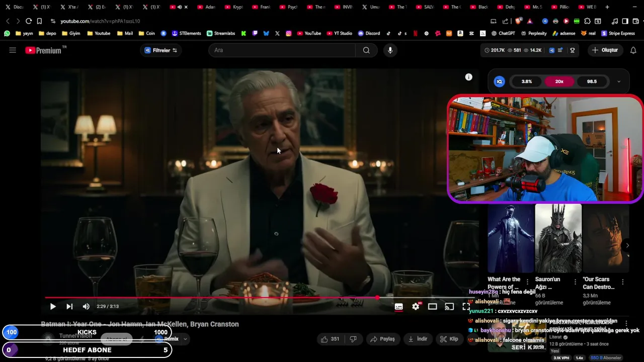Click the vidIQ trophy icon

click(x=572, y=50)
